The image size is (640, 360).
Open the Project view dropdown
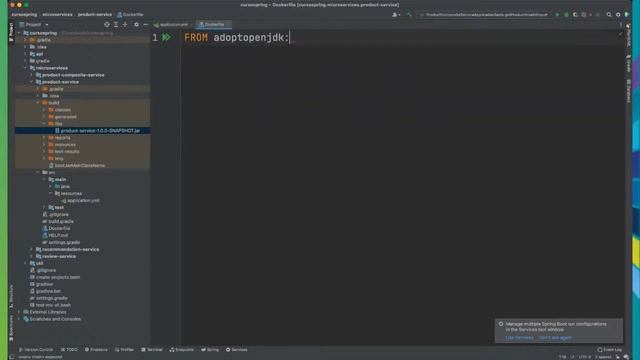coord(34,24)
